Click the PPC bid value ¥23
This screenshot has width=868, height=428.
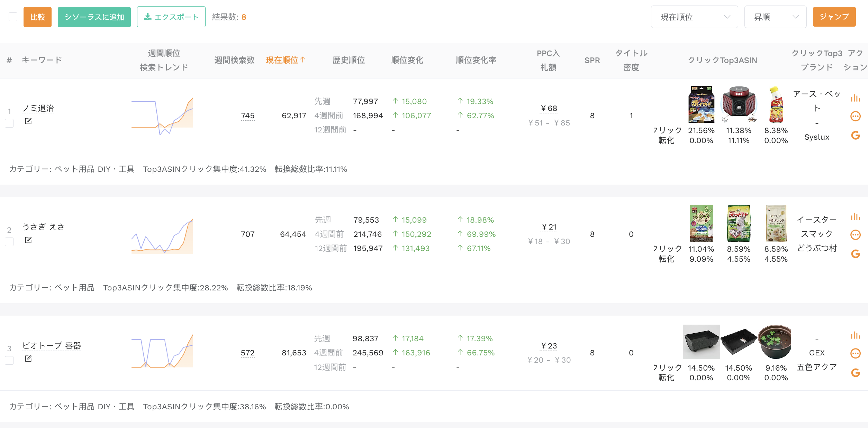pos(549,346)
